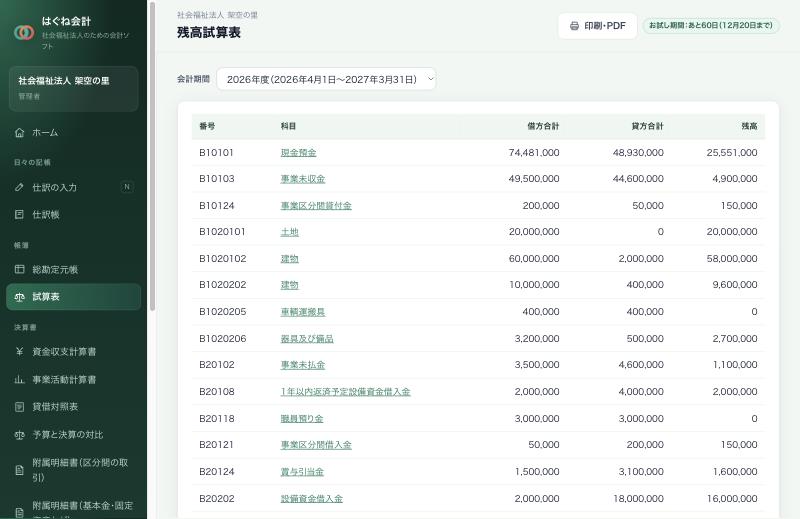This screenshot has width=800, height=519.
Task: Click account number B20108
Action: 216,391
